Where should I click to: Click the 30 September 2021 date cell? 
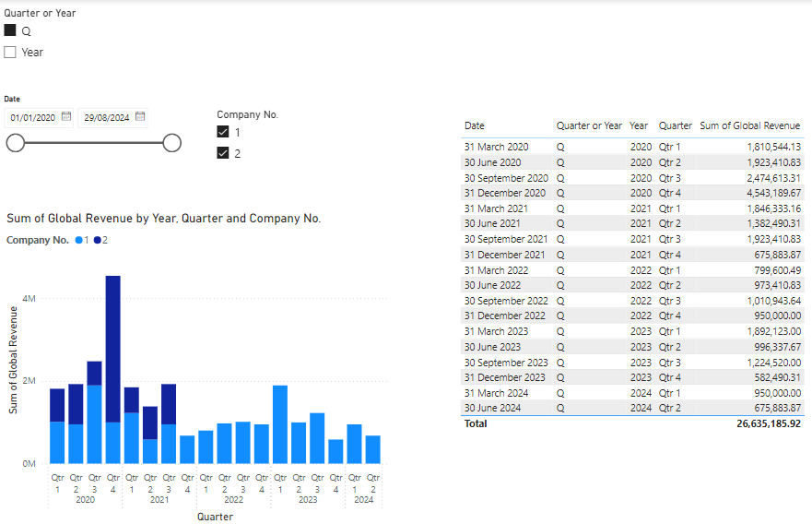pos(506,239)
